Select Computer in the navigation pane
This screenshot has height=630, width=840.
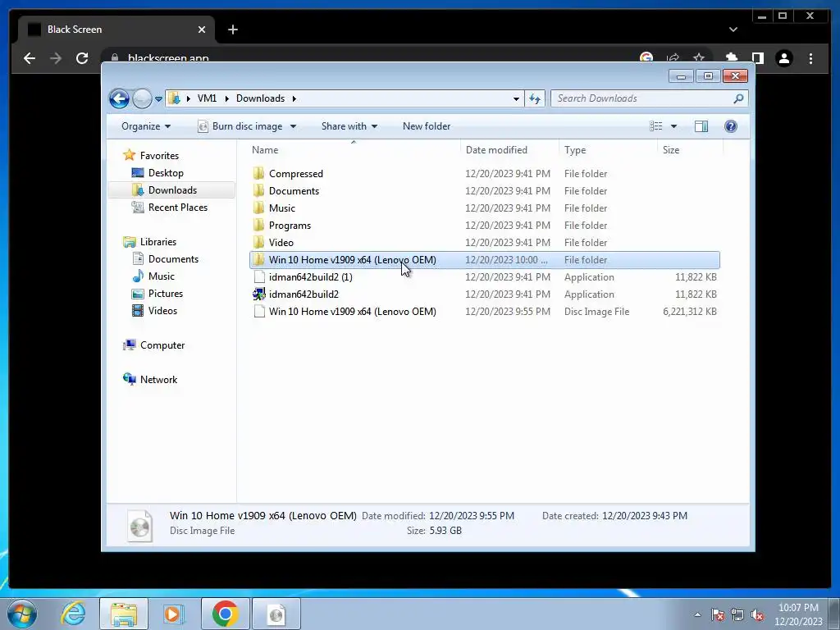click(x=162, y=345)
